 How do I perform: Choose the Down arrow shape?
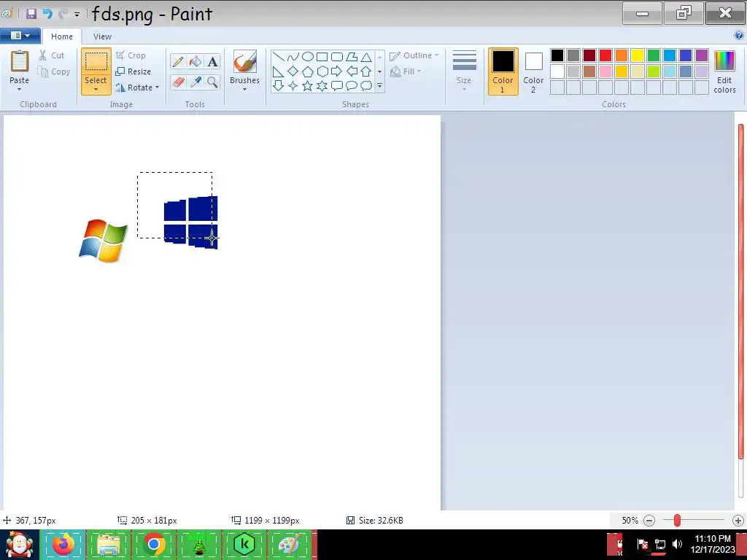point(278,86)
